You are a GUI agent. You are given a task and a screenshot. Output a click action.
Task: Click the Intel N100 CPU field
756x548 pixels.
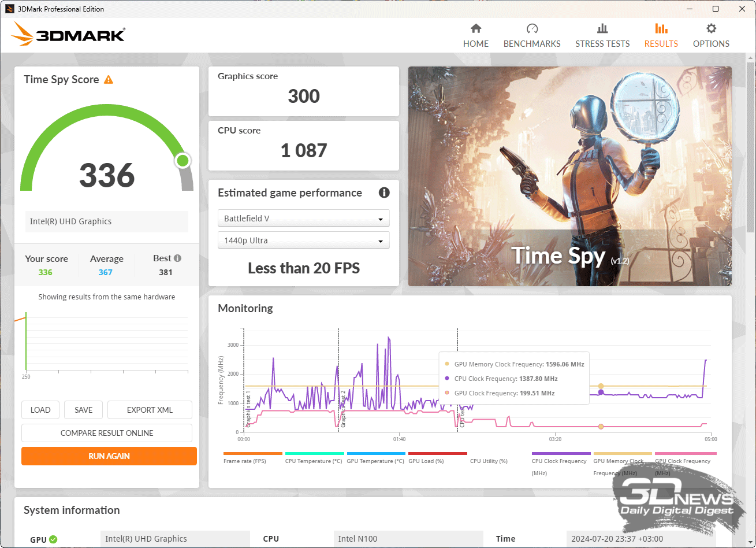[x=408, y=539]
